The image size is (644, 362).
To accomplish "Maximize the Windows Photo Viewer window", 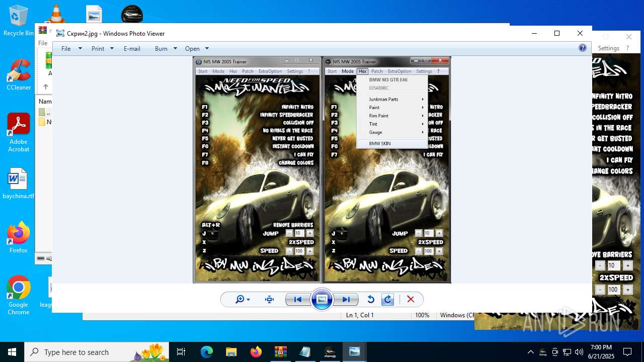I will (557, 33).
